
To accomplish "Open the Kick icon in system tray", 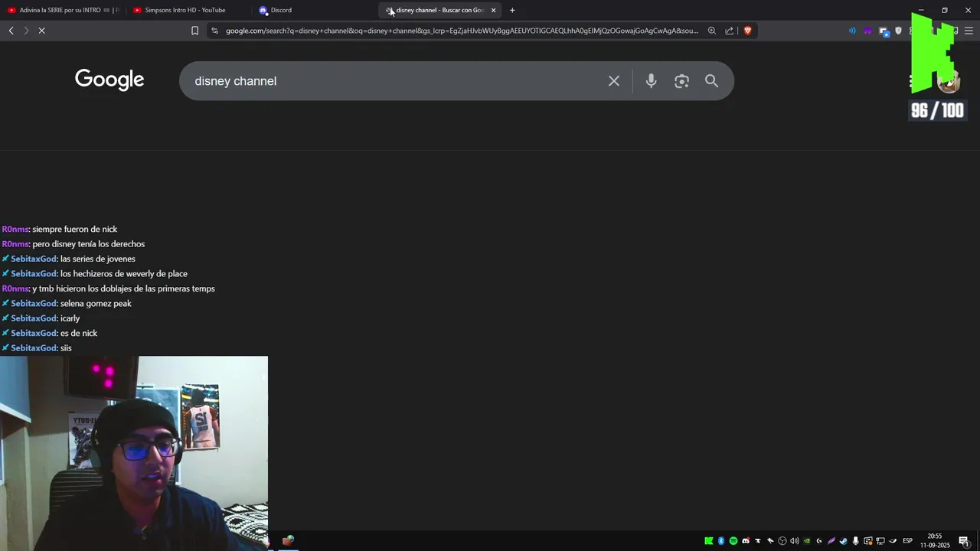I will click(x=709, y=541).
